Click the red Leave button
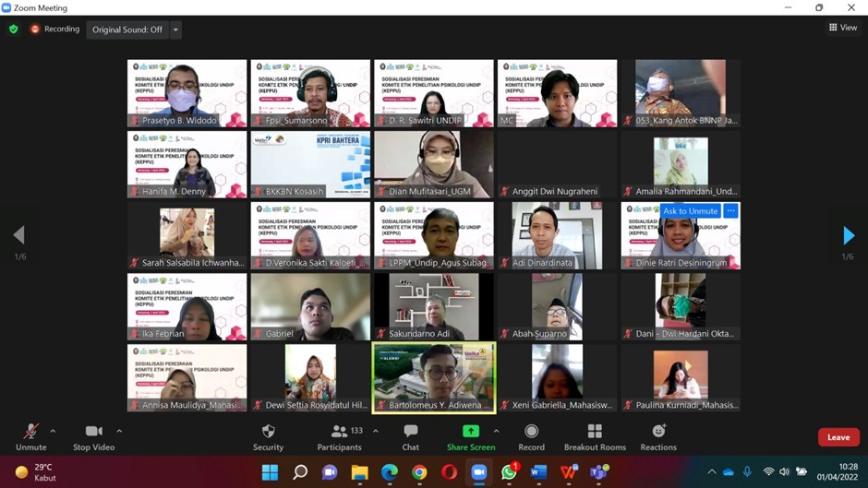 pos(838,437)
